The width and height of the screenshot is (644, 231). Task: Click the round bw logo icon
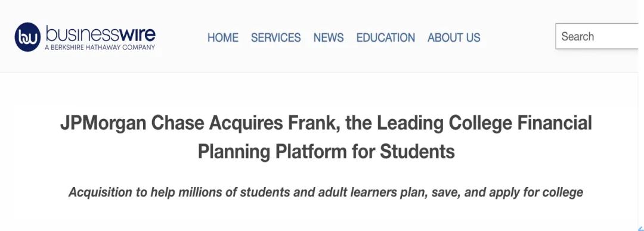pos(27,37)
